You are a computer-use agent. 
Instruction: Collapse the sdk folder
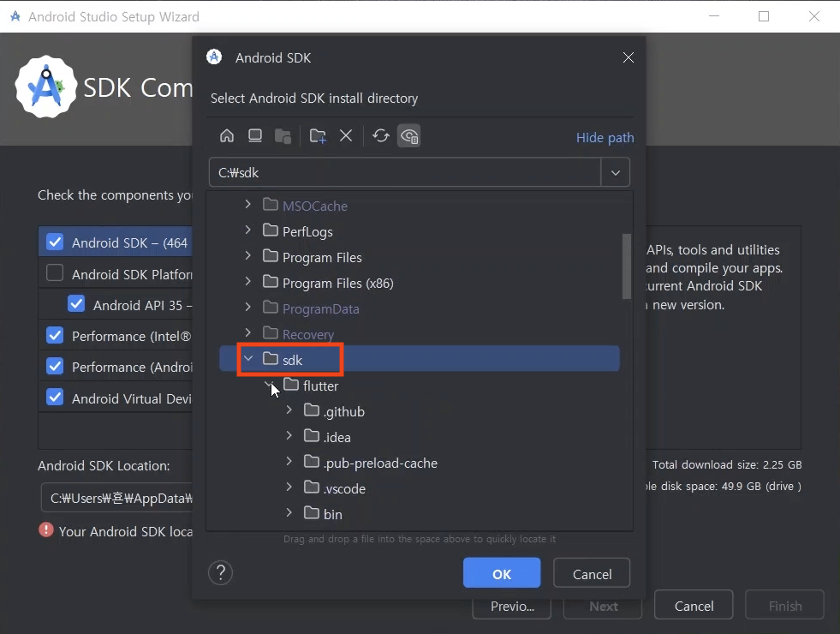(x=248, y=358)
